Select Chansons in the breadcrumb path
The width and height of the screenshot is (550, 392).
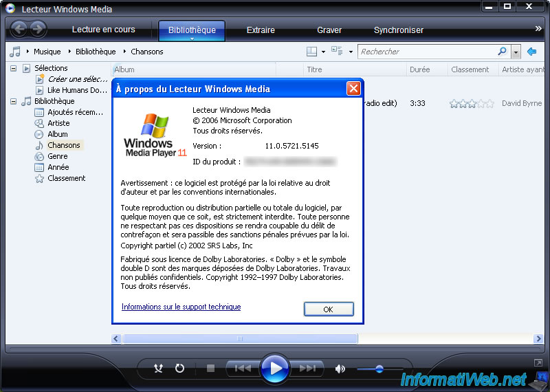147,52
